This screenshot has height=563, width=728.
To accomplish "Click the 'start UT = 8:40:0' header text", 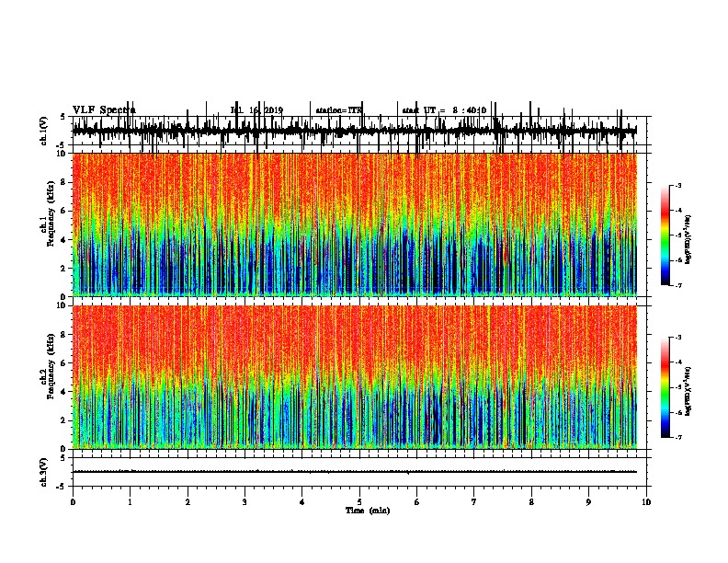I will (x=444, y=110).
